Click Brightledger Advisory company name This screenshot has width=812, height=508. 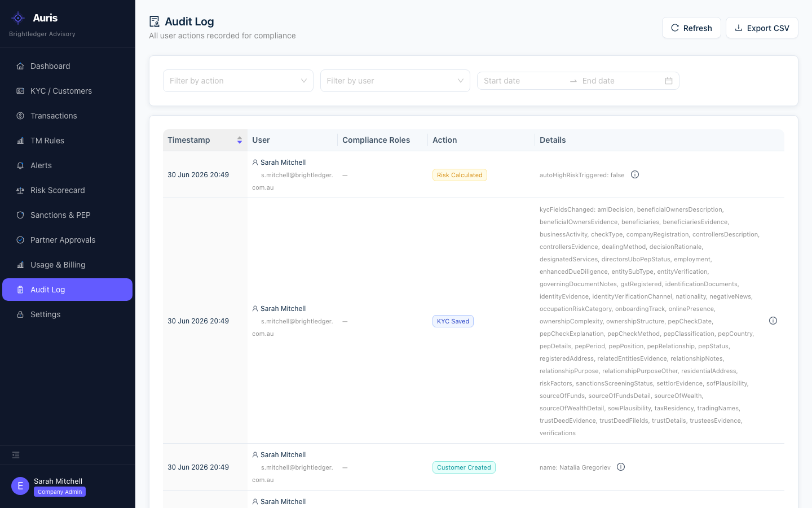(42, 34)
